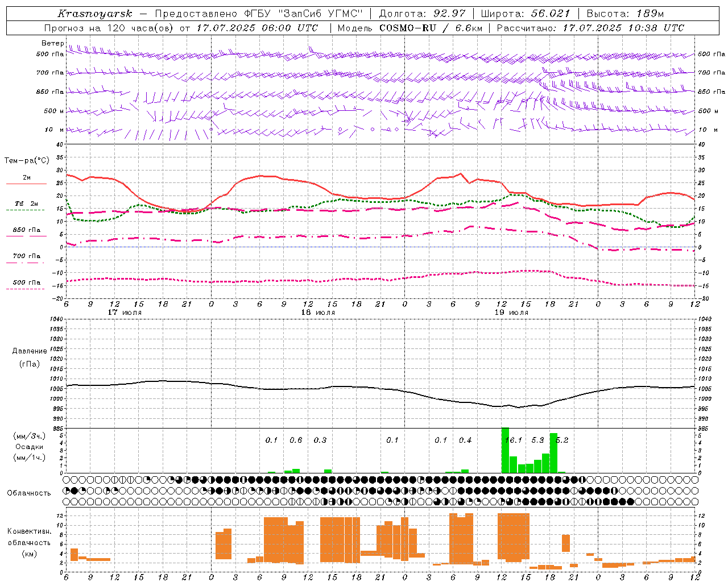728x582 pixels.
Task: Click the 'Широта: 56.021' header value
Action: [525, 14]
